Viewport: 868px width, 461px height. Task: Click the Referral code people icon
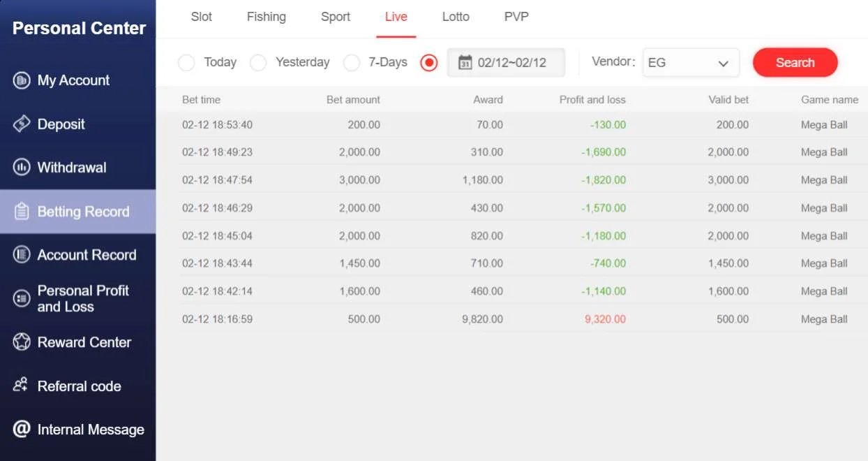point(21,386)
